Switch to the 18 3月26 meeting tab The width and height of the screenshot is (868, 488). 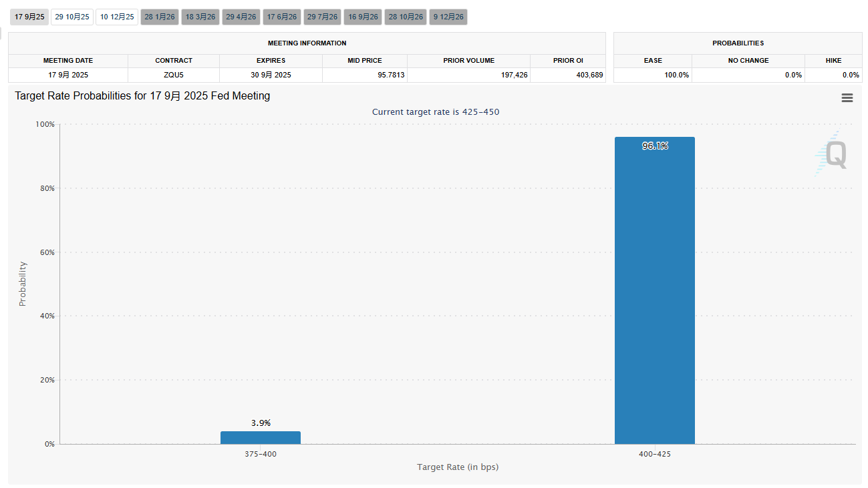point(200,17)
